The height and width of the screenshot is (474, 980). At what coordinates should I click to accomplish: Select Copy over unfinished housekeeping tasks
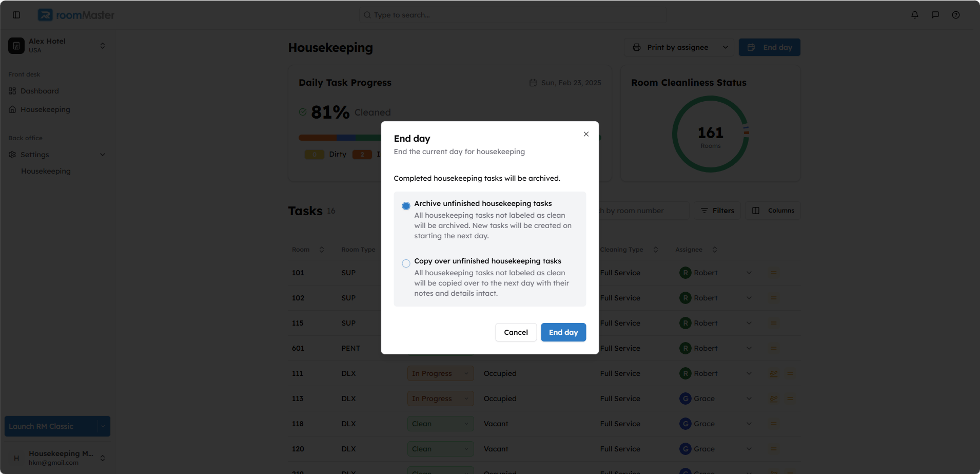pos(406,263)
